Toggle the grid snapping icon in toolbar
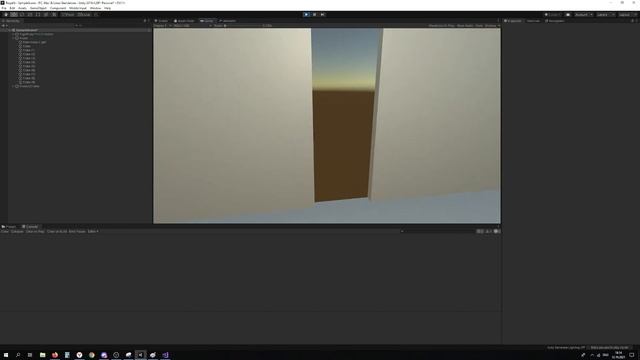 point(96,15)
